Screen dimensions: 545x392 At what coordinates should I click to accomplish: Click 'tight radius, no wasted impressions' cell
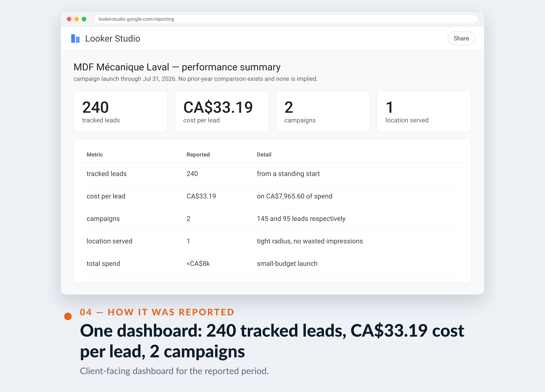(310, 241)
